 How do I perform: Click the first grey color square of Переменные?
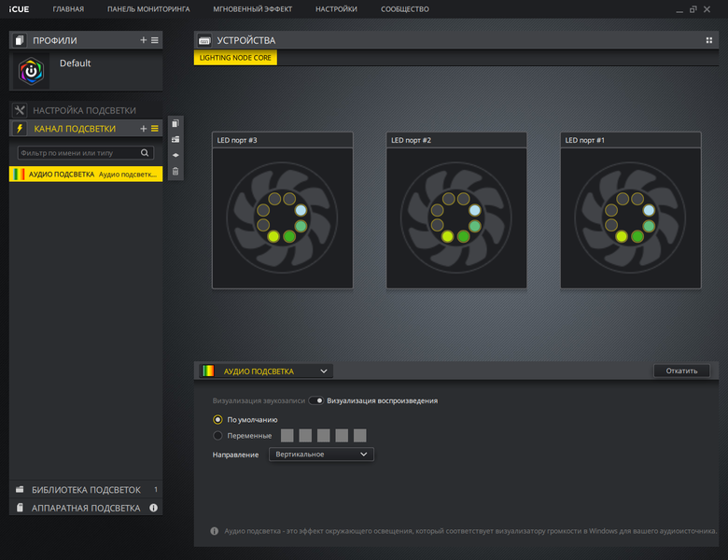[287, 436]
